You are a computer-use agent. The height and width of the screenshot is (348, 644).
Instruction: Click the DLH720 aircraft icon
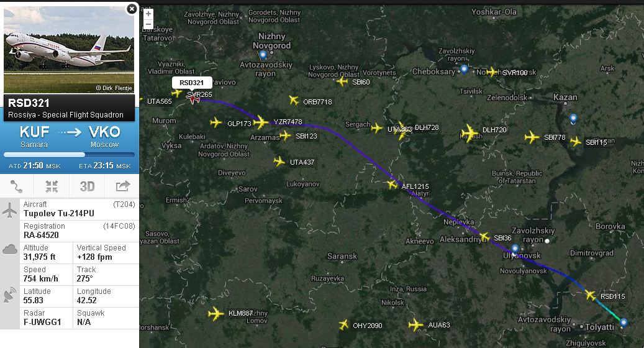(x=469, y=133)
